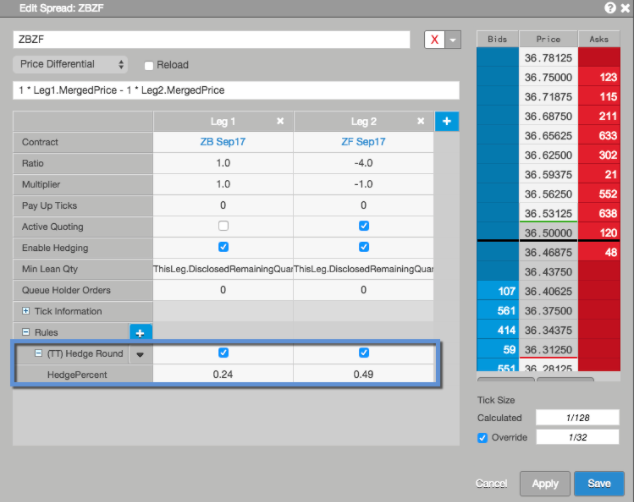Edit Leg 1 Multiplier 1.0
This screenshot has height=502, width=635.
tap(223, 184)
